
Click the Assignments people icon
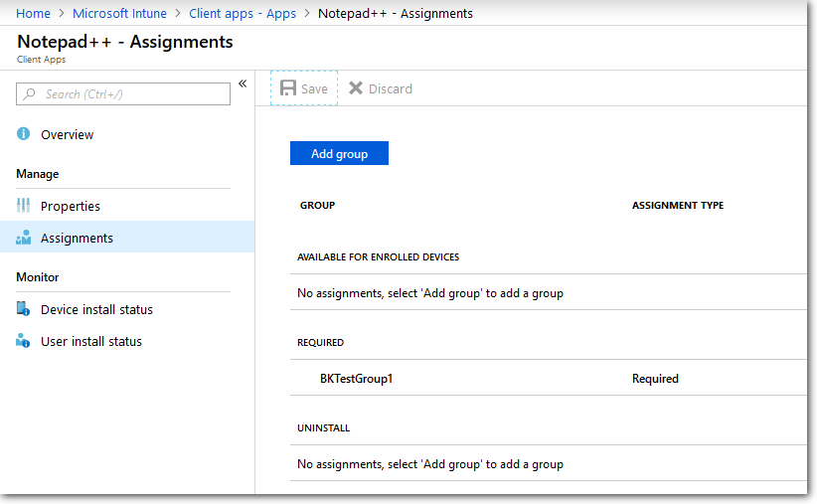24,238
